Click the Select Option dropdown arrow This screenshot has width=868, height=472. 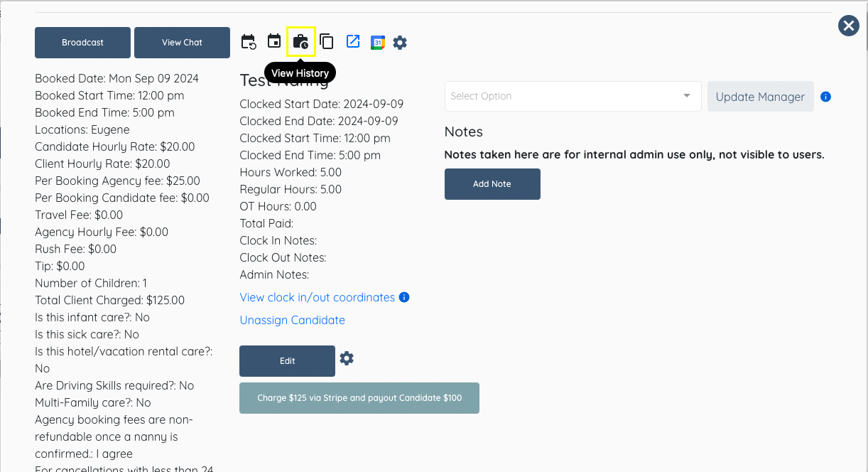coord(687,96)
